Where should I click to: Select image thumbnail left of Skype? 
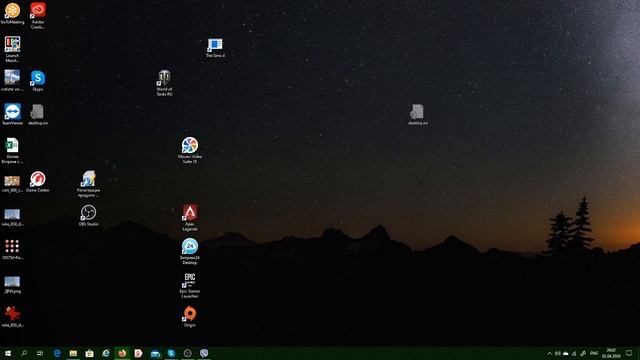[x=12, y=80]
